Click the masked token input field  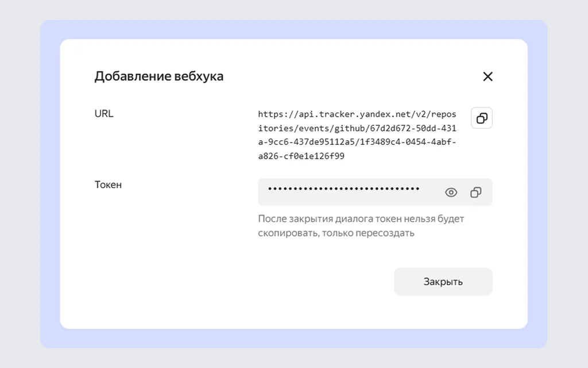tap(375, 192)
